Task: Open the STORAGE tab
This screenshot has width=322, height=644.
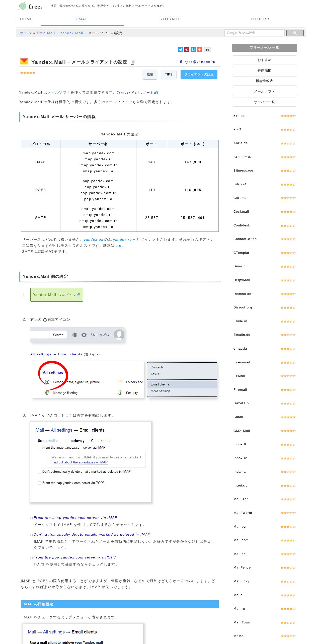Action: click(170, 19)
